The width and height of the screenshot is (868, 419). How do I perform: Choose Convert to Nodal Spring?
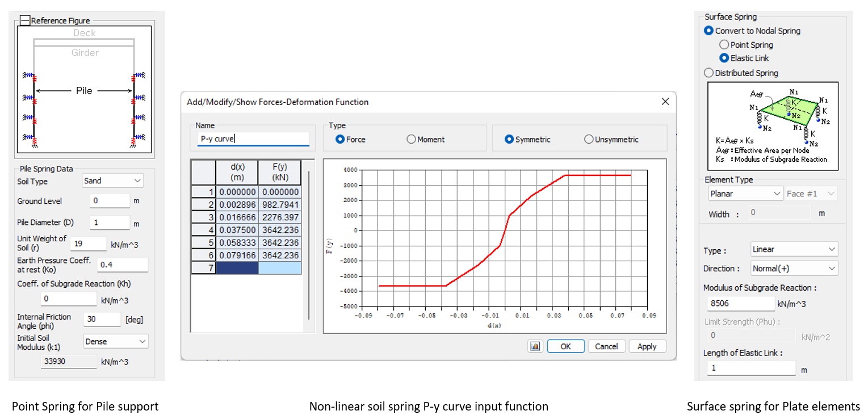pyautogui.click(x=709, y=31)
